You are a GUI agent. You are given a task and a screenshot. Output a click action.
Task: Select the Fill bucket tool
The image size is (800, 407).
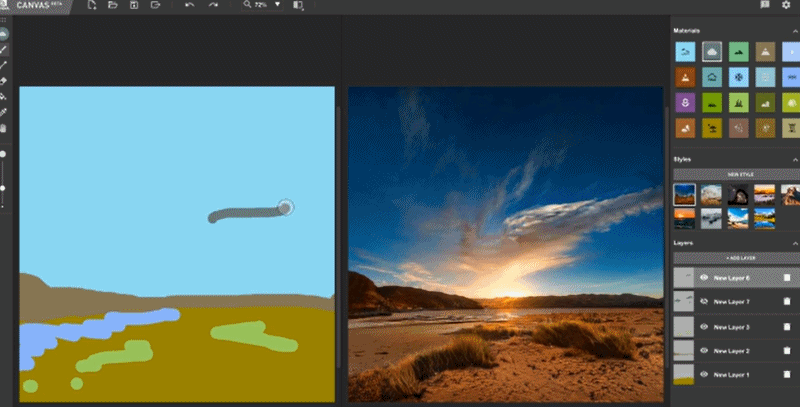click(4, 96)
